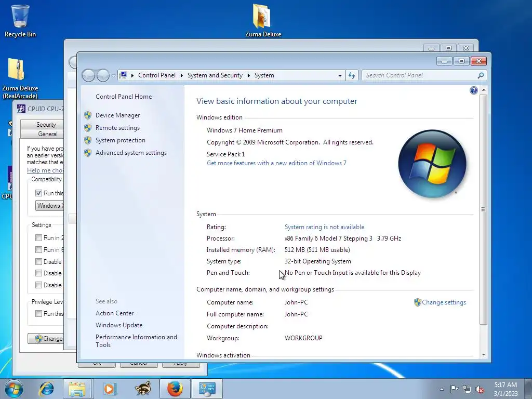This screenshot has width=532, height=399.
Task: Click the System breadcrumb item
Action: [x=264, y=75]
